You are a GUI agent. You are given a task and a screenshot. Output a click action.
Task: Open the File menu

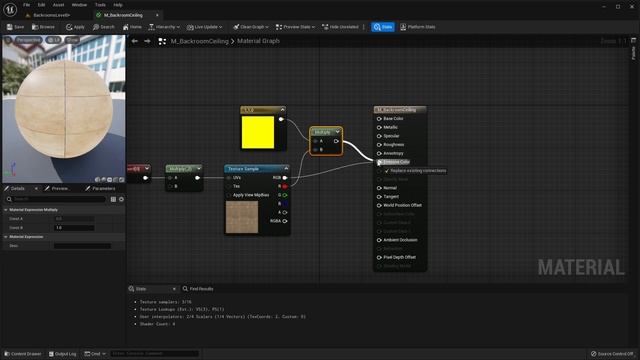27,5
